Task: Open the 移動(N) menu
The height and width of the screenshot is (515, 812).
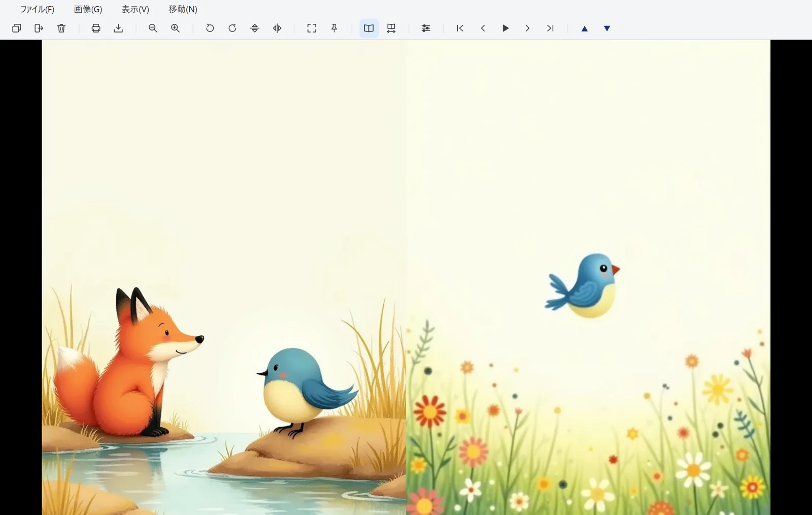Action: pyautogui.click(x=183, y=9)
